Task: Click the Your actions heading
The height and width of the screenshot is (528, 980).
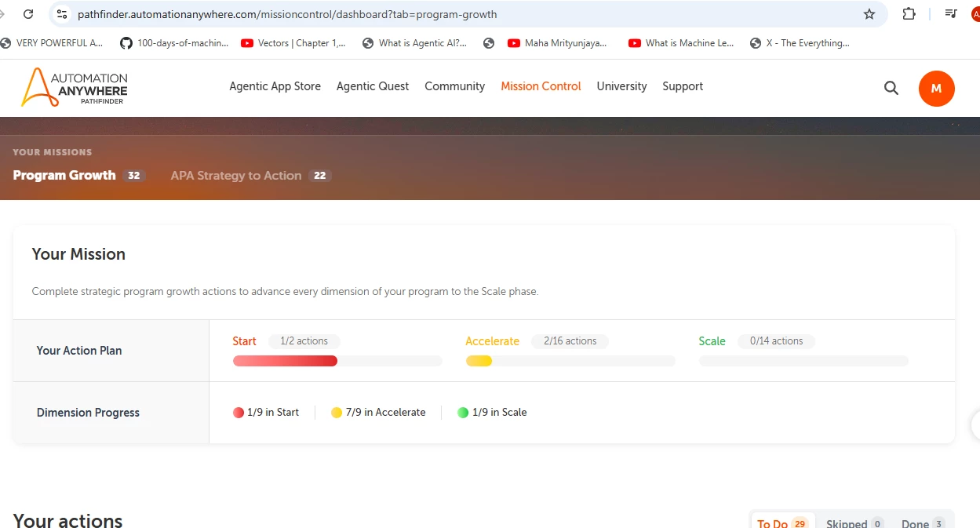Action: (x=67, y=520)
